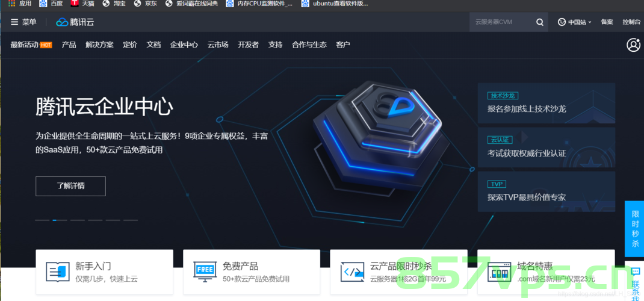The image size is (644, 301).
Task: Open the 解决方案 navigation menu
Action: (99, 45)
